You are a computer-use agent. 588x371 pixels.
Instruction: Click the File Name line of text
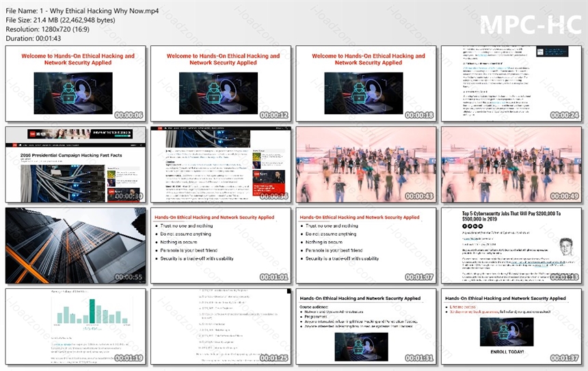82,11
